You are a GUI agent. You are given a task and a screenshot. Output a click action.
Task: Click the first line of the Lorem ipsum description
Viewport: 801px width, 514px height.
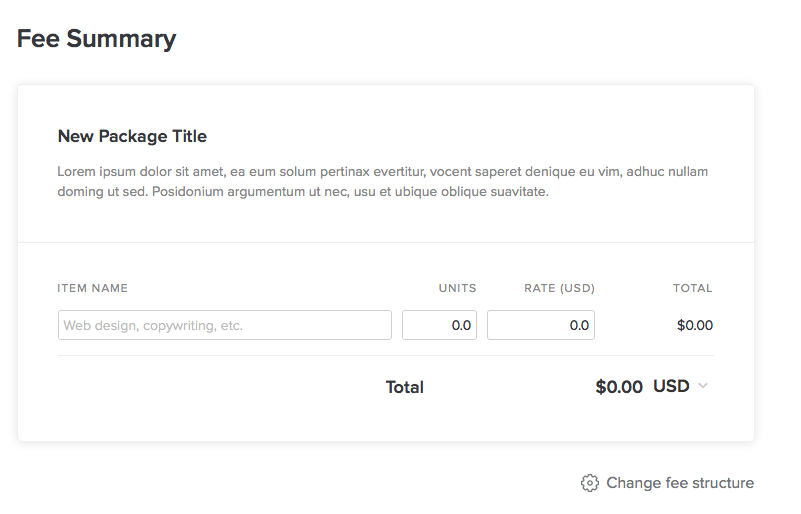click(x=382, y=171)
